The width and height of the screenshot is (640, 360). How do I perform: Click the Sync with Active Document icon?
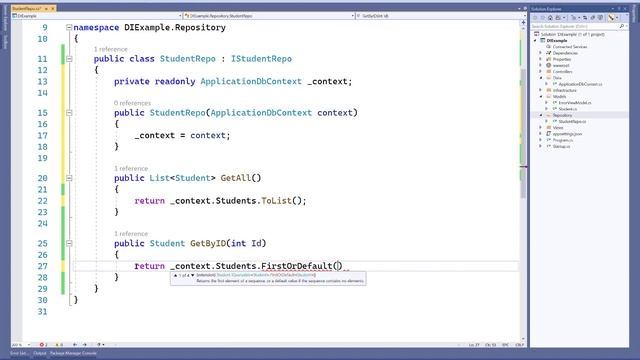[585, 18]
